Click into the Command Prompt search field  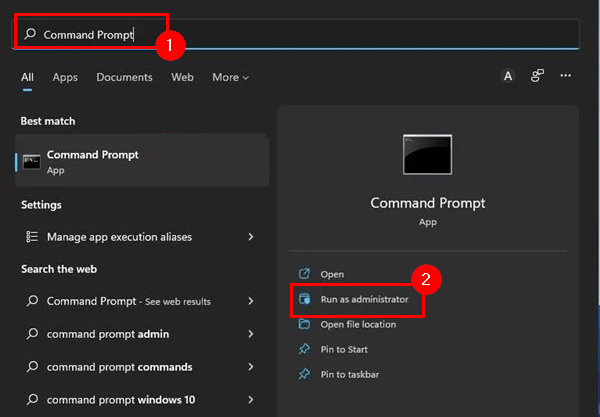pyautogui.click(x=296, y=34)
